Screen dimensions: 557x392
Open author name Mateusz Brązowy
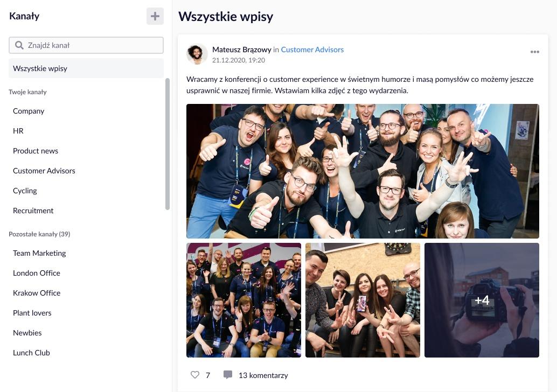pyautogui.click(x=241, y=50)
